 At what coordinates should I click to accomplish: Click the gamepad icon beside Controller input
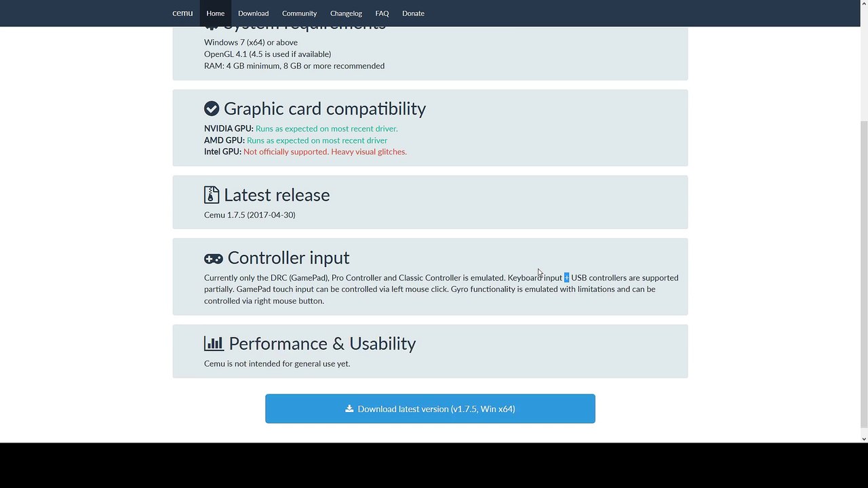214,259
